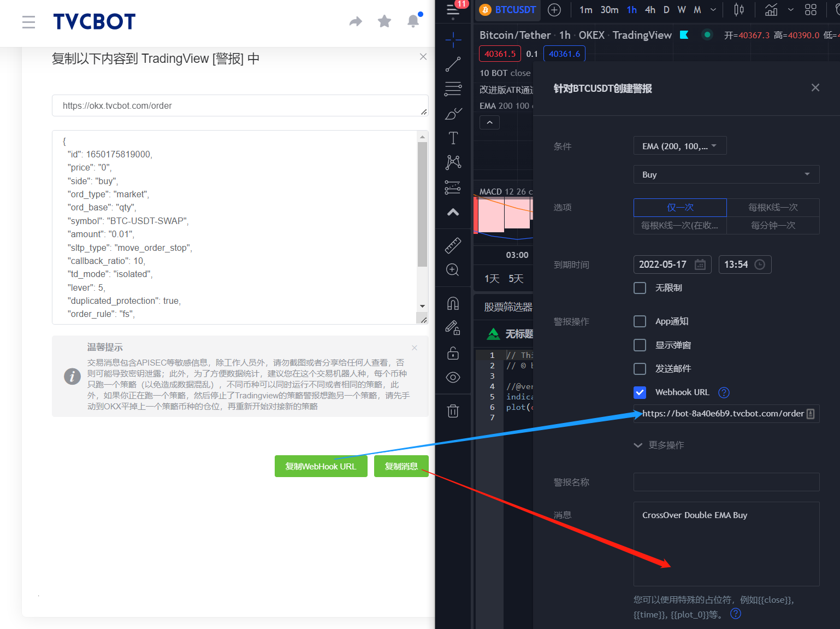Uncheck the Webhook URL checkbox
This screenshot has height=629, width=840.
(640, 392)
